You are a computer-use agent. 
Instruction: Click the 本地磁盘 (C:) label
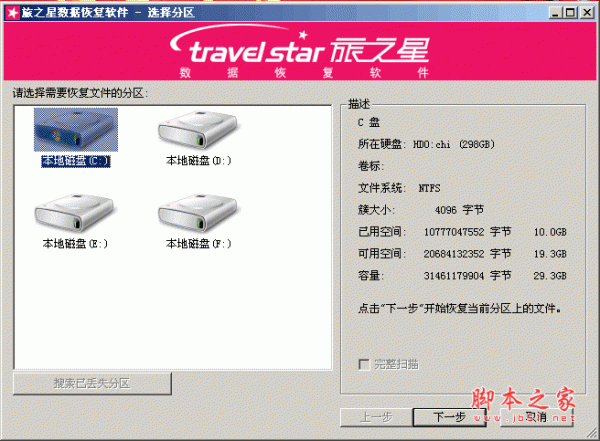[x=76, y=161]
